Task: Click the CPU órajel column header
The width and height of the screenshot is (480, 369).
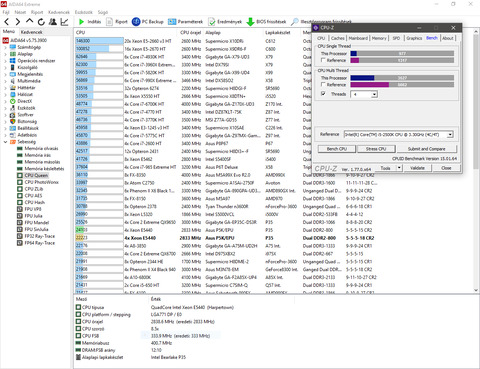Action: [x=190, y=32]
